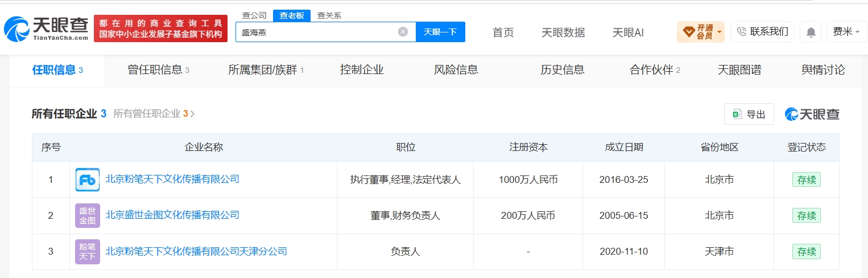Open the 费米 user dropdown
The height and width of the screenshot is (278, 868).
(846, 32)
